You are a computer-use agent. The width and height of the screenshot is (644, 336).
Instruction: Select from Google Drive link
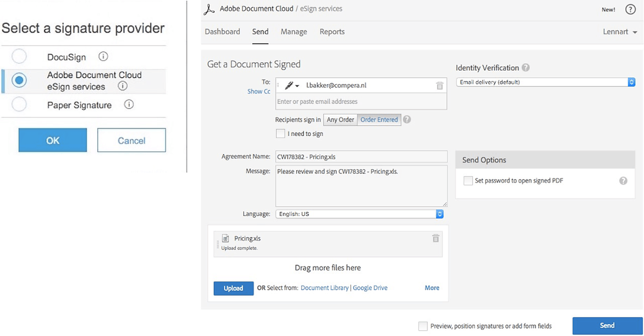[x=370, y=288]
